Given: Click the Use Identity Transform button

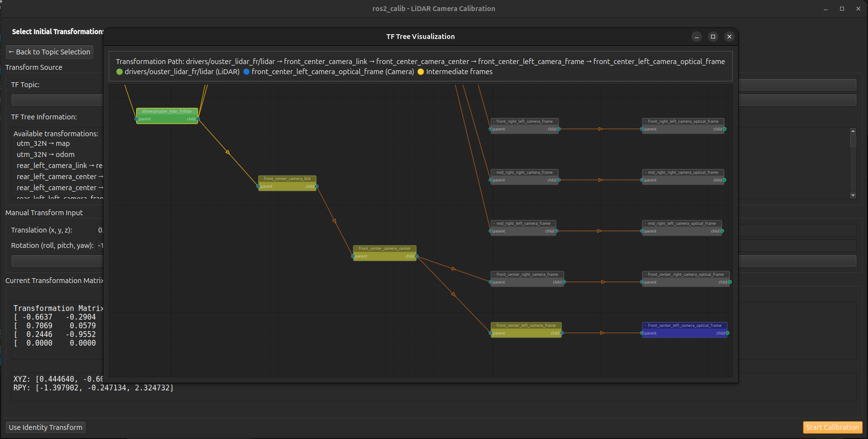Looking at the screenshot, I should [x=46, y=427].
